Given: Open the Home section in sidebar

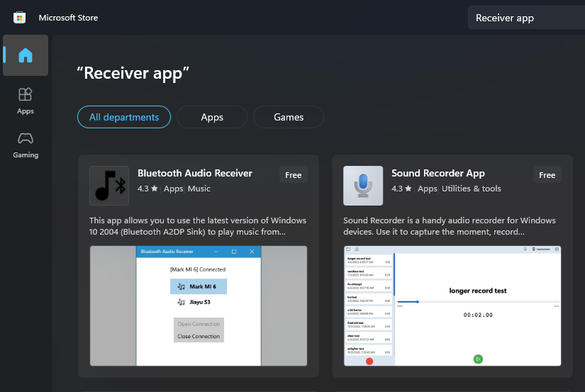Looking at the screenshot, I should pos(26,55).
